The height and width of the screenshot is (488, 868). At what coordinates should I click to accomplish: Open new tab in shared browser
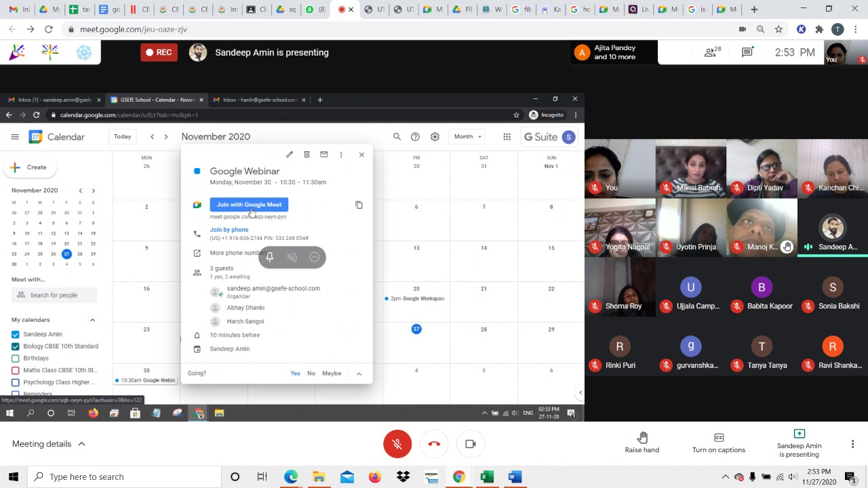coord(321,100)
